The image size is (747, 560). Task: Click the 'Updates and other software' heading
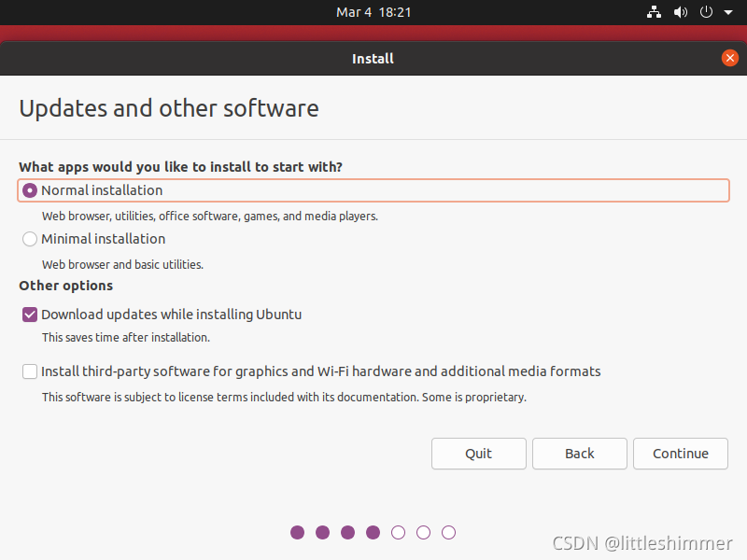(169, 108)
